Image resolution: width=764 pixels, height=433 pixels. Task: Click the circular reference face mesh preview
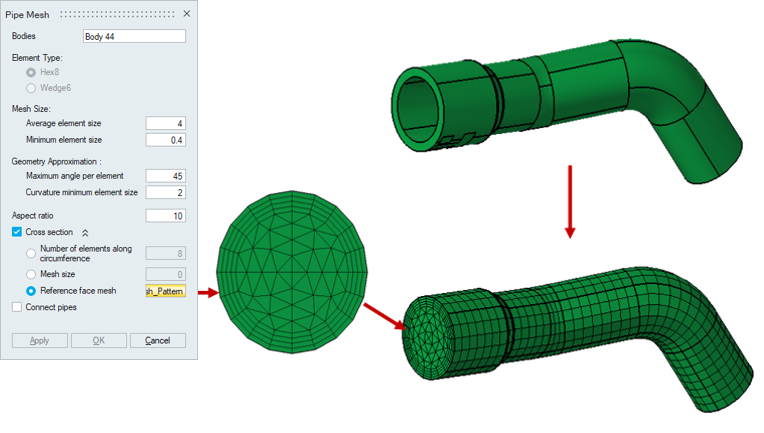pos(292,272)
